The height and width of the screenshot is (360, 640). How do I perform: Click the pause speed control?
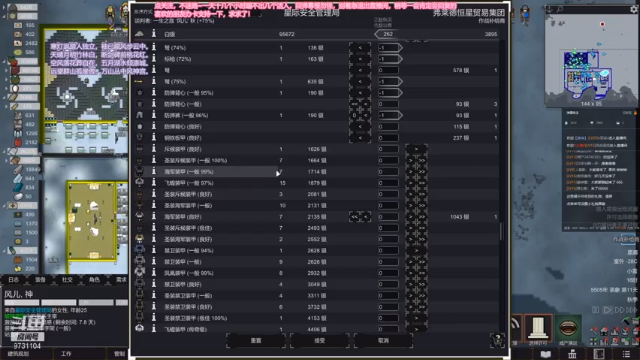596,310
